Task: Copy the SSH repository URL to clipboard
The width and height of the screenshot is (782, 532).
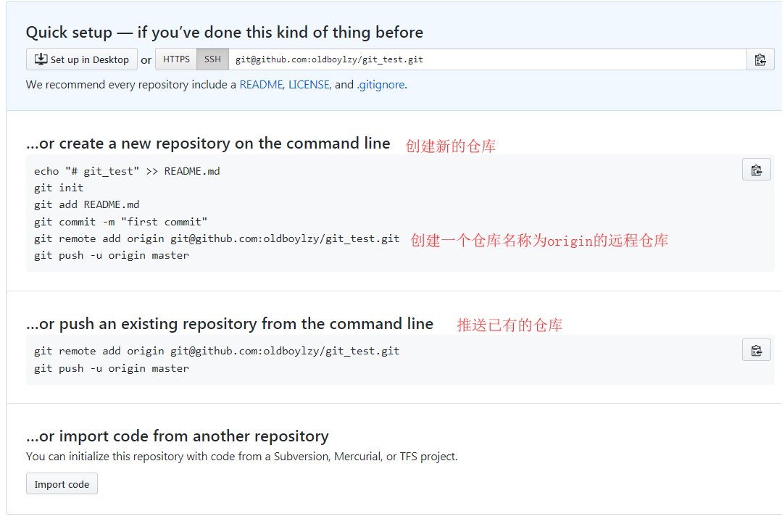Action: pos(760,59)
